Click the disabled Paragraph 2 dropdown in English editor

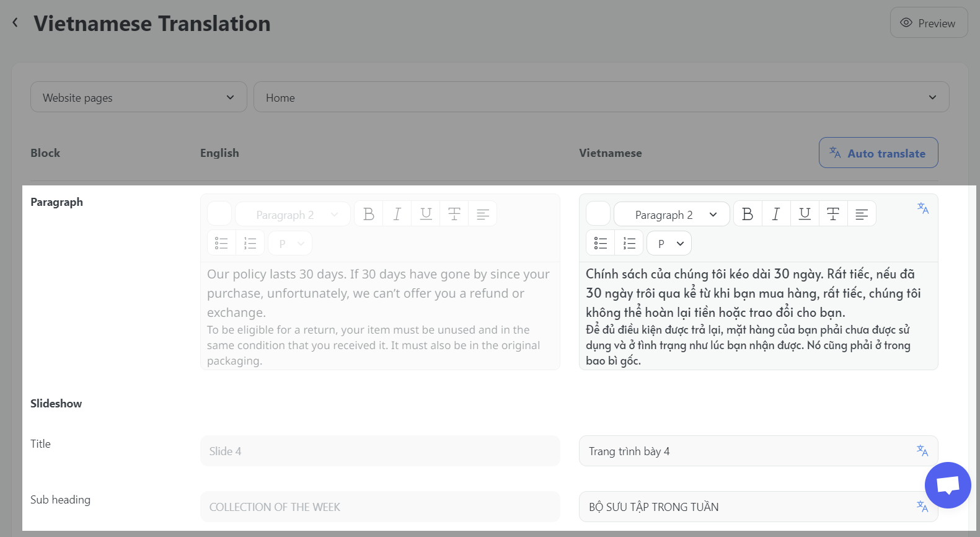[x=293, y=214]
